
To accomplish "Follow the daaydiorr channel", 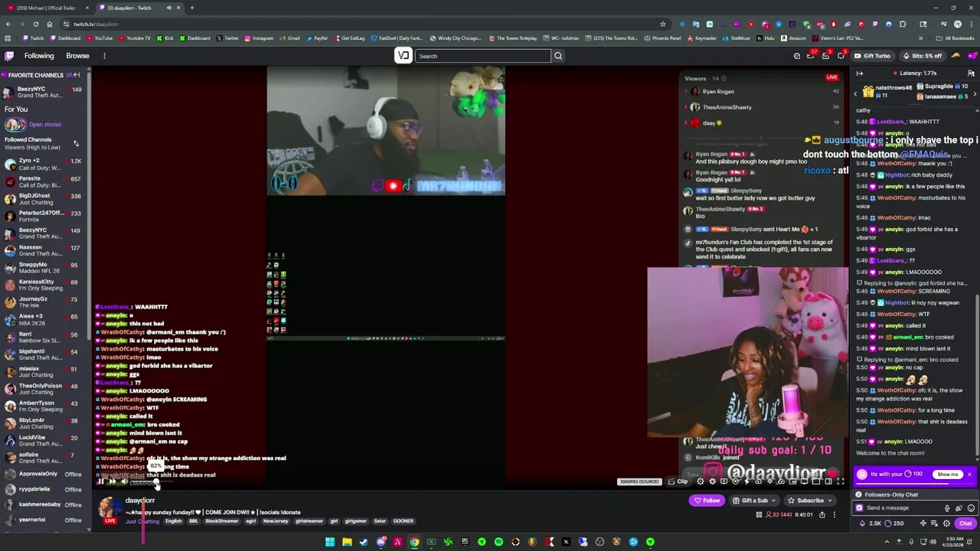I will coord(707,500).
